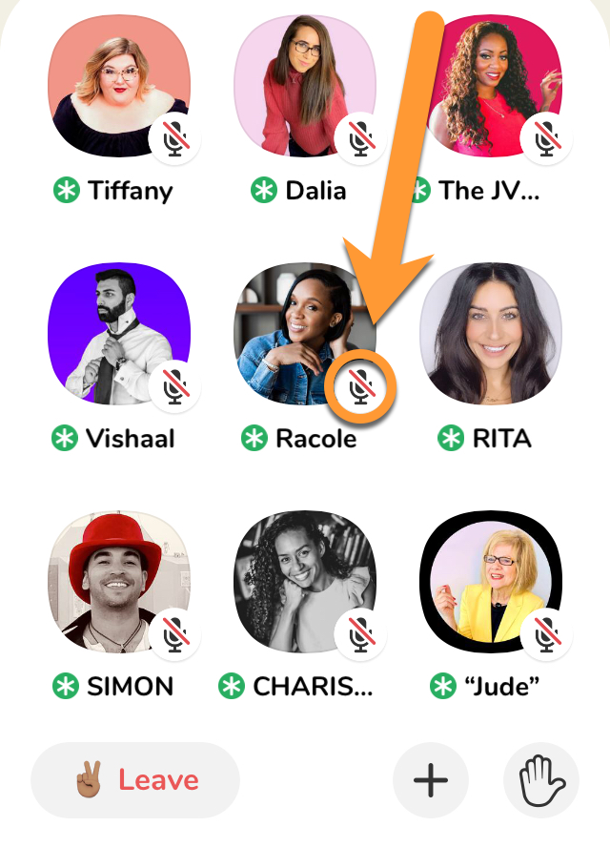
Task: Click Dalia's muted microphone icon
Action: click(360, 139)
